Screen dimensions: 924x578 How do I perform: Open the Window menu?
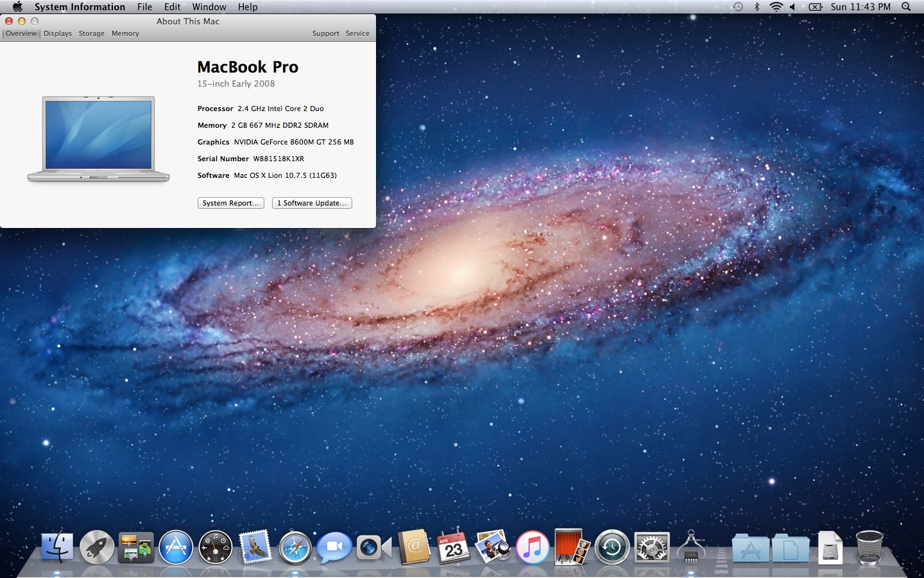[209, 7]
